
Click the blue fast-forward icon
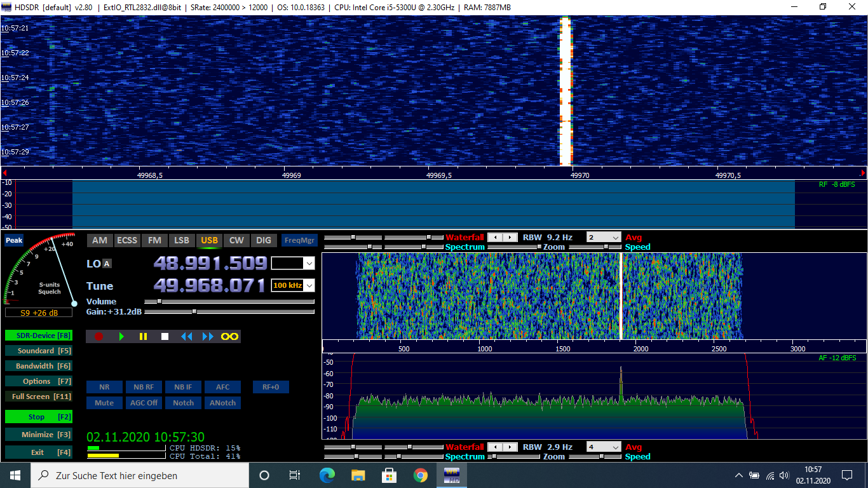208,336
